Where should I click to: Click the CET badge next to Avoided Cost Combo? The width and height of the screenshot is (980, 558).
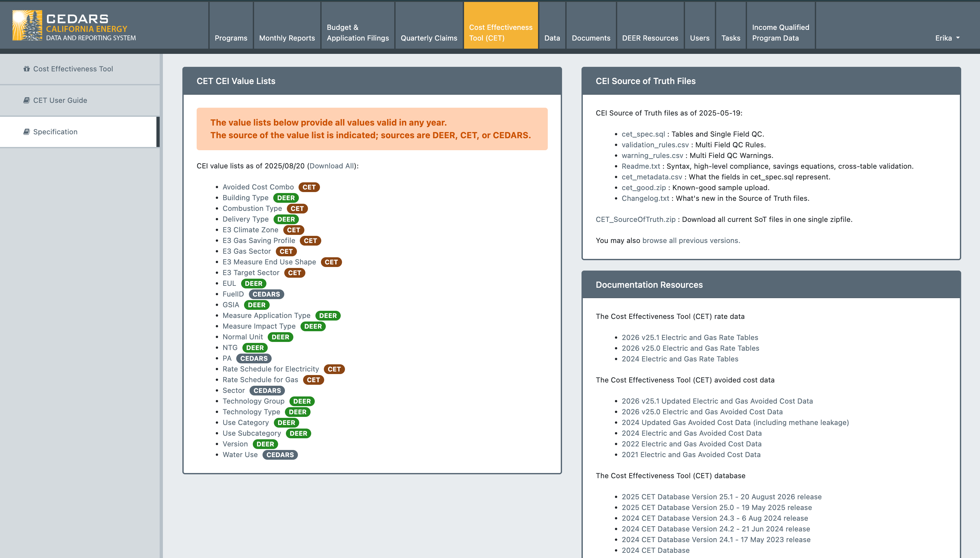coord(309,187)
